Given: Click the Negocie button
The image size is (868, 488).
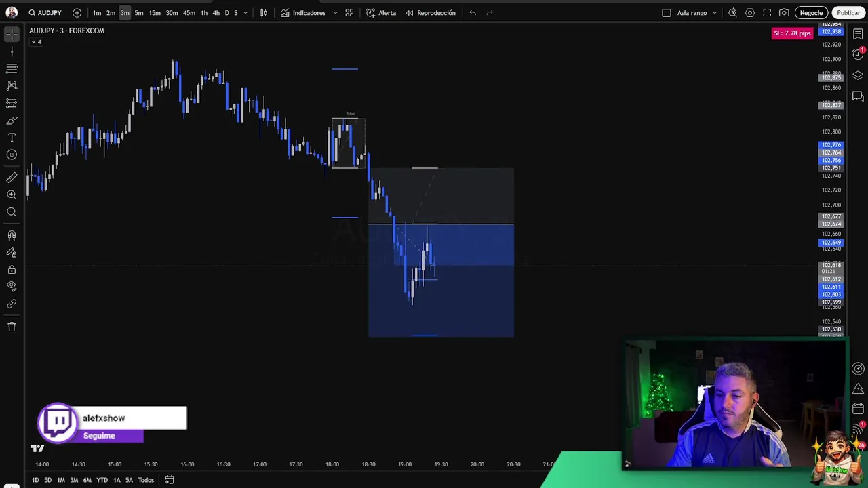Looking at the screenshot, I should (x=811, y=12).
